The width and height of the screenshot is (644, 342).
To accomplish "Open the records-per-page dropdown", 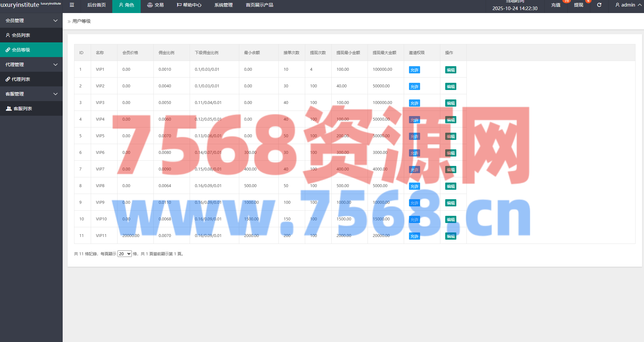I will coord(124,254).
